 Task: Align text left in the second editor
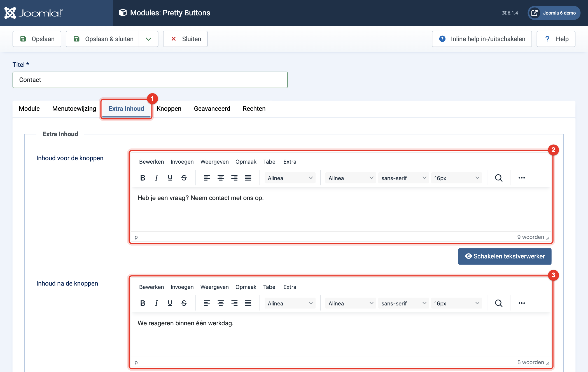pos(207,303)
